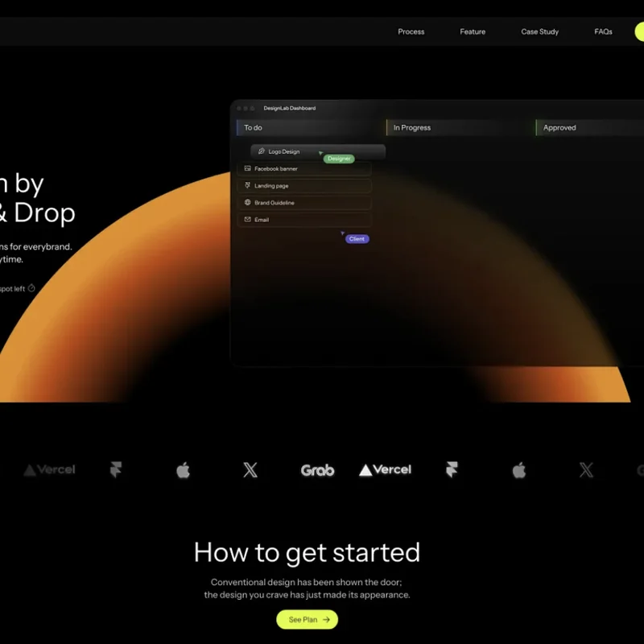Click the To do column header
644x644 pixels.
[254, 128]
